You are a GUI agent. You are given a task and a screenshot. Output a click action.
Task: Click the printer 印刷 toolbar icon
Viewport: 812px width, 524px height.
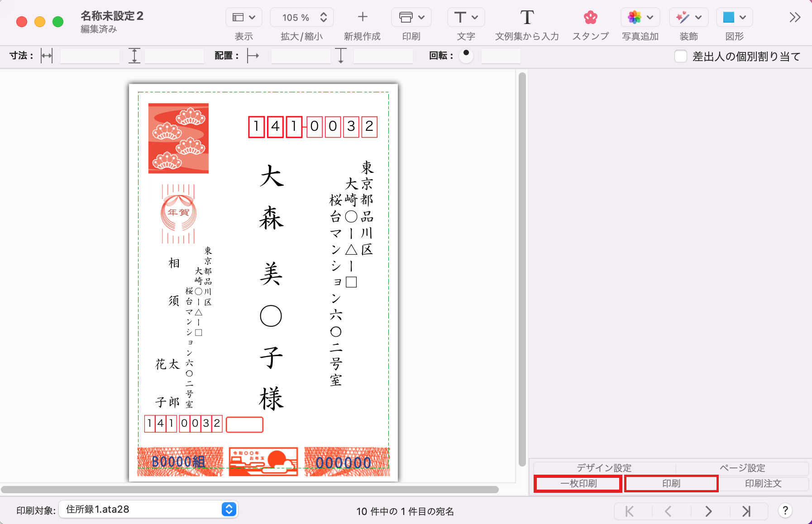[x=411, y=18]
